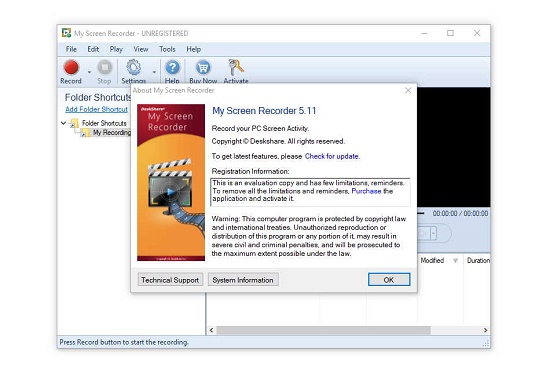The width and height of the screenshot is (550, 374).
Task: Select the Folder Shortcuts tree item
Action: click(x=104, y=123)
